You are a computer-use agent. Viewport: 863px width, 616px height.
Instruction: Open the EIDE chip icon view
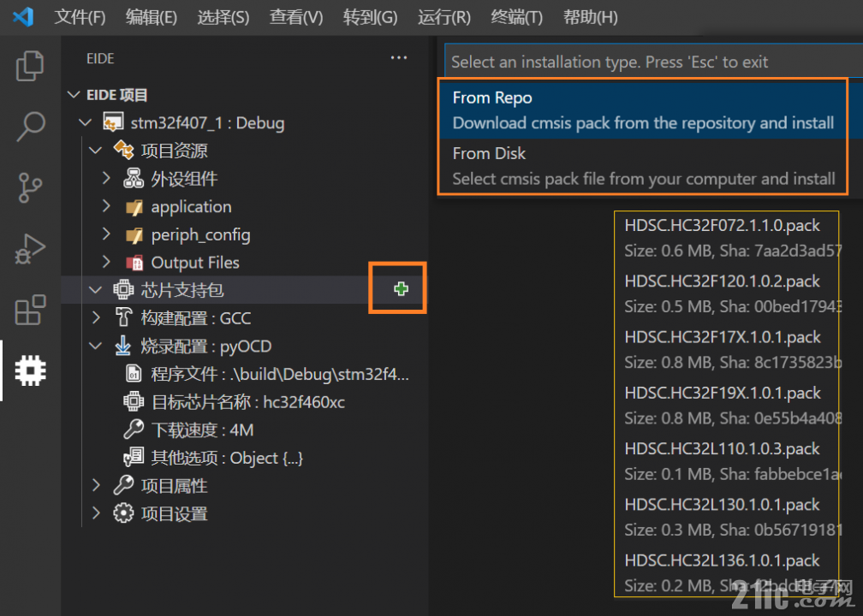[30, 370]
